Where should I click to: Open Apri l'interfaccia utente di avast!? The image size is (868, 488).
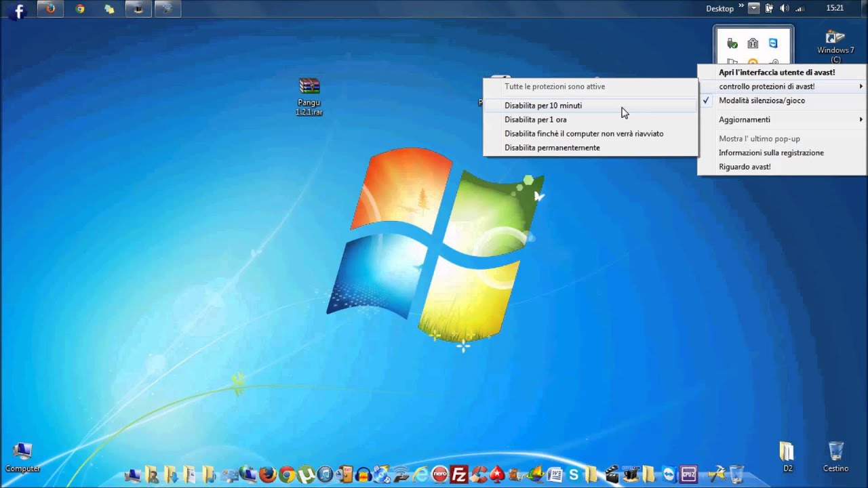pyautogui.click(x=783, y=72)
